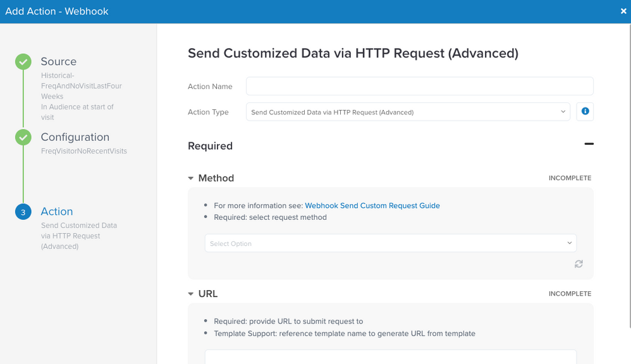This screenshot has height=364, width=631.
Task: Click the Configuration step green checkmark
Action: pos(23,137)
